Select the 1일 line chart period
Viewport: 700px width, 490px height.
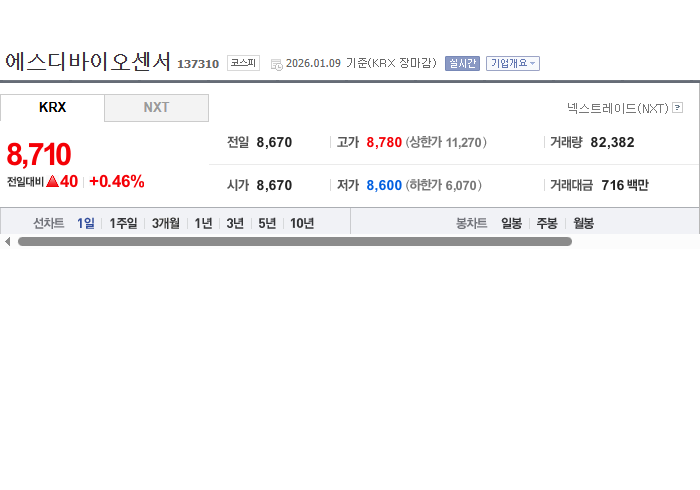point(86,223)
